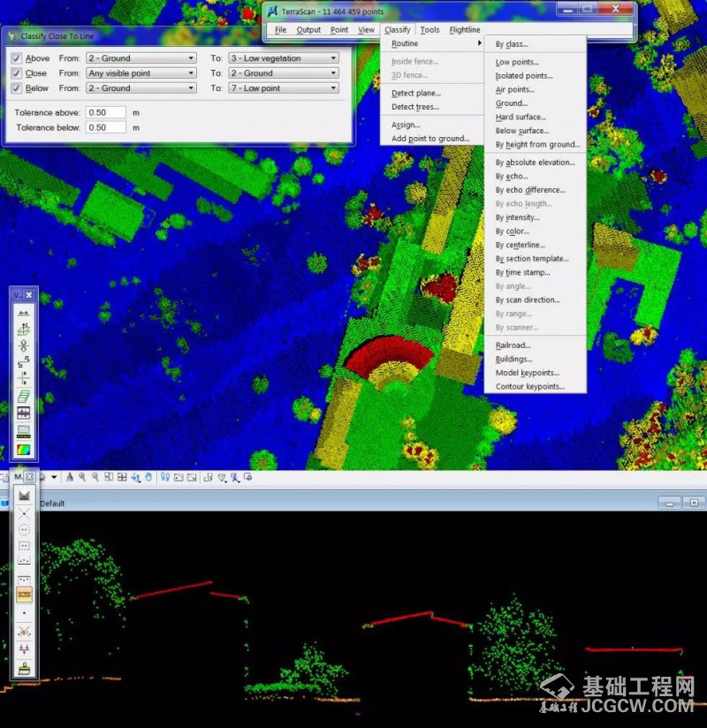The image size is (707, 728).
Task: Select the Draw Section tool in View toolbar
Action: [x=24, y=313]
